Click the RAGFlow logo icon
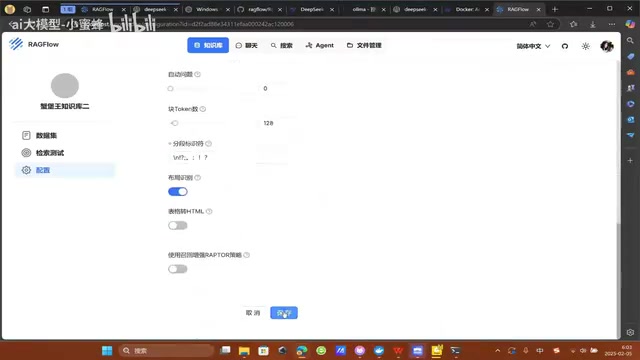The width and height of the screenshot is (640, 360). click(16, 44)
